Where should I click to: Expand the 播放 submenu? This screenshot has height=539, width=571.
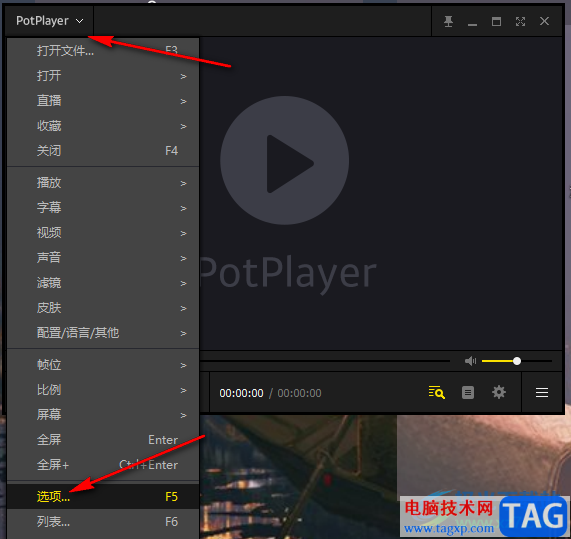(x=103, y=182)
